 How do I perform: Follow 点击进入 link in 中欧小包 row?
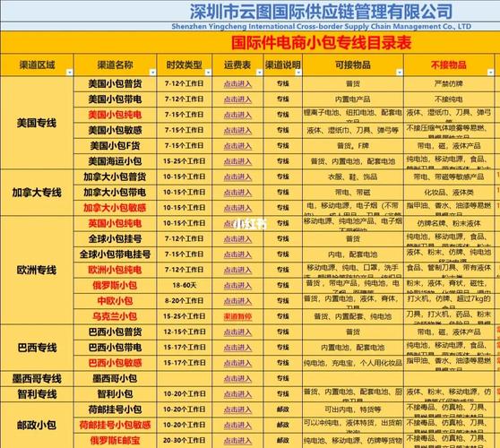237,301
